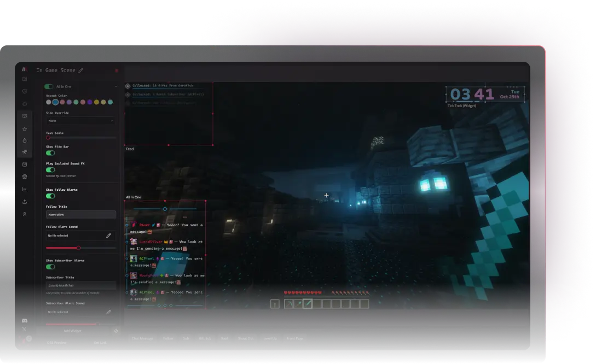Screen dimensions: 596x364
Task: Open the analytics chart icon in the sidebar
Action: pyautogui.click(x=25, y=189)
